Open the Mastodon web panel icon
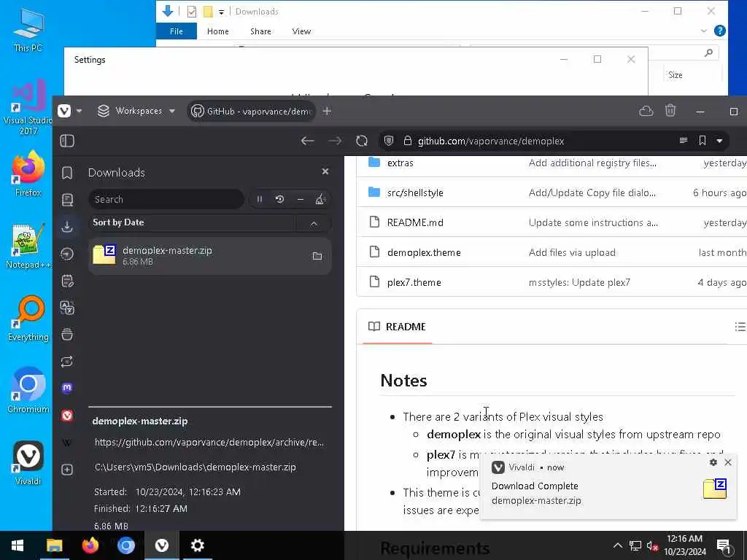This screenshot has width=747, height=560. click(x=67, y=388)
